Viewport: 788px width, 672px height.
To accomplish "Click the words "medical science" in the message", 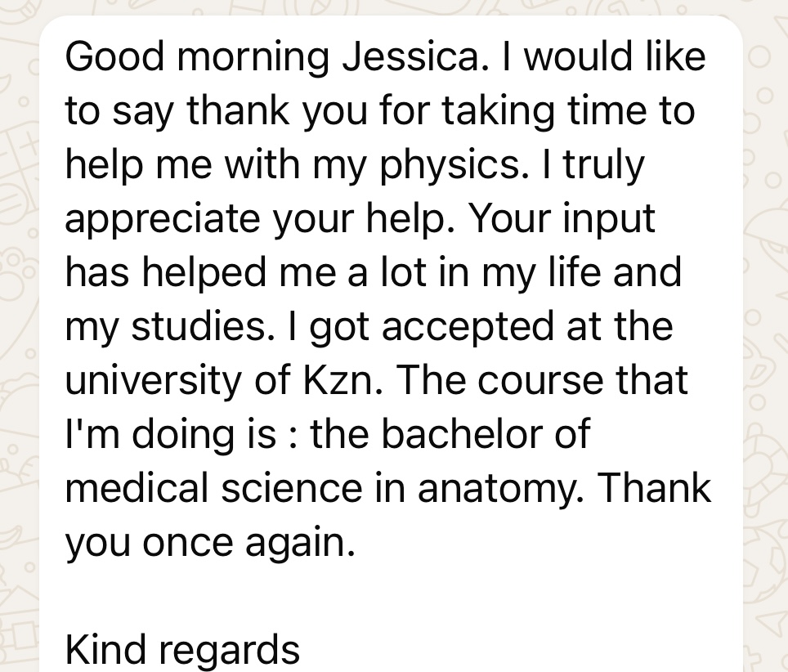I will pyautogui.click(x=213, y=488).
